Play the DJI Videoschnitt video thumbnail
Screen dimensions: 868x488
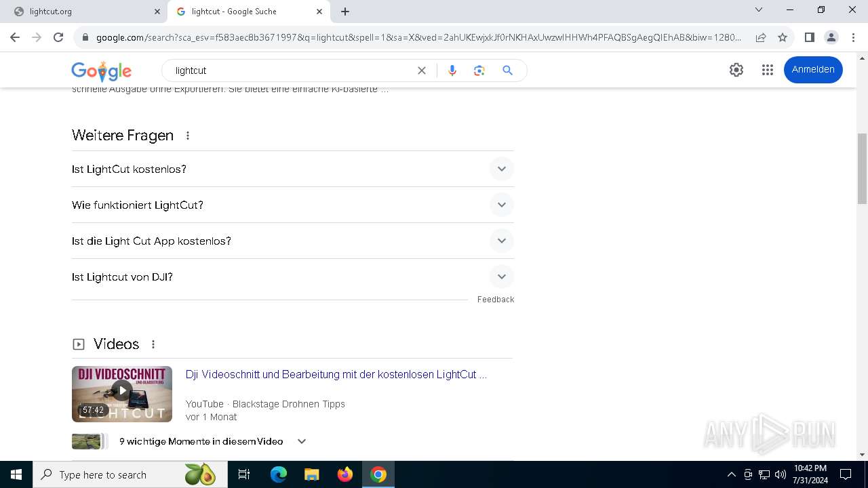click(x=122, y=394)
